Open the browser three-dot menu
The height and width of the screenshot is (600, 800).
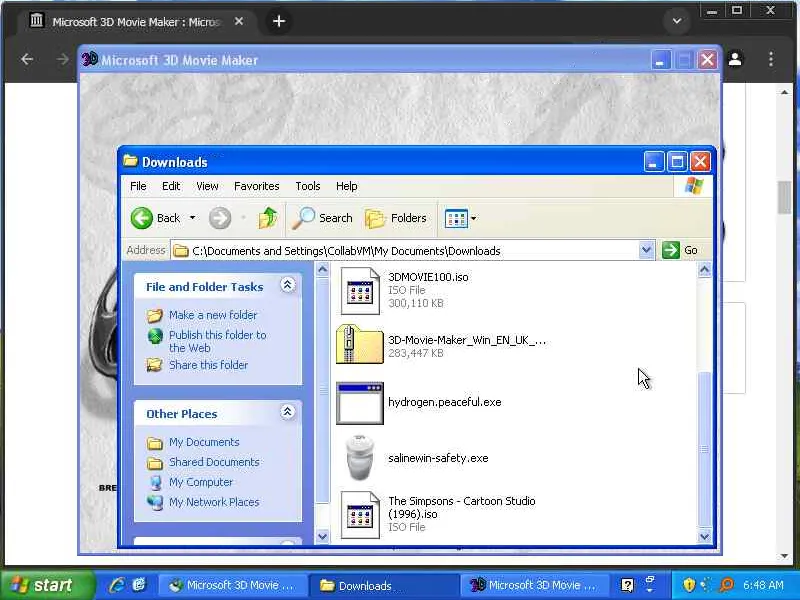(771, 59)
